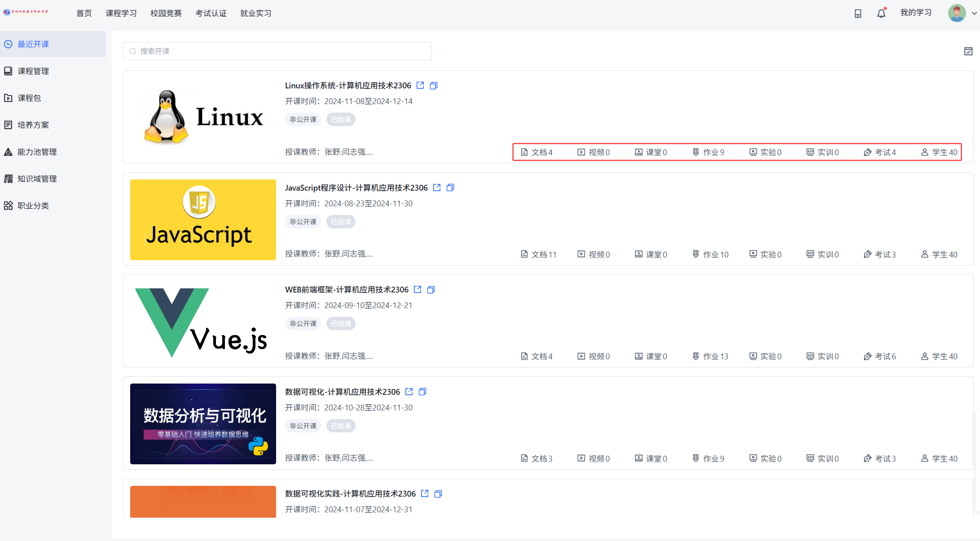Screen dimensions: 980x541
Task: Click the calendar check icon near search
Action: (968, 51)
